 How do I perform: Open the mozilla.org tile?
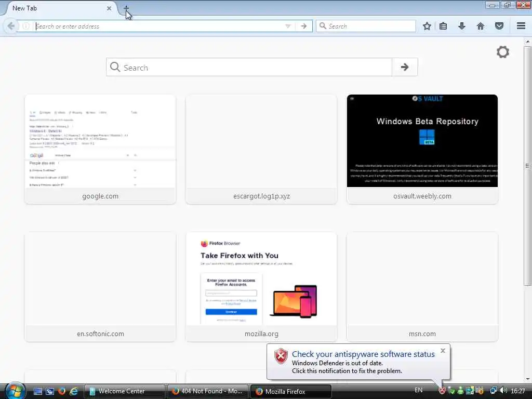pyautogui.click(x=261, y=287)
